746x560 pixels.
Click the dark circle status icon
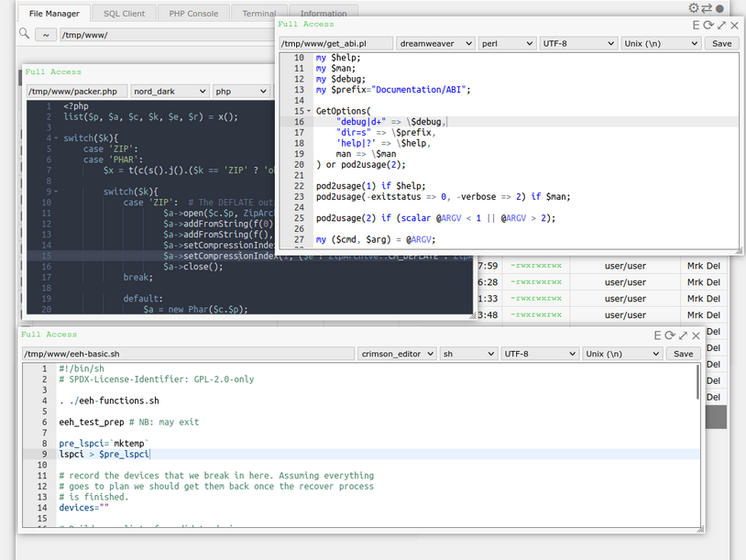pos(719,9)
